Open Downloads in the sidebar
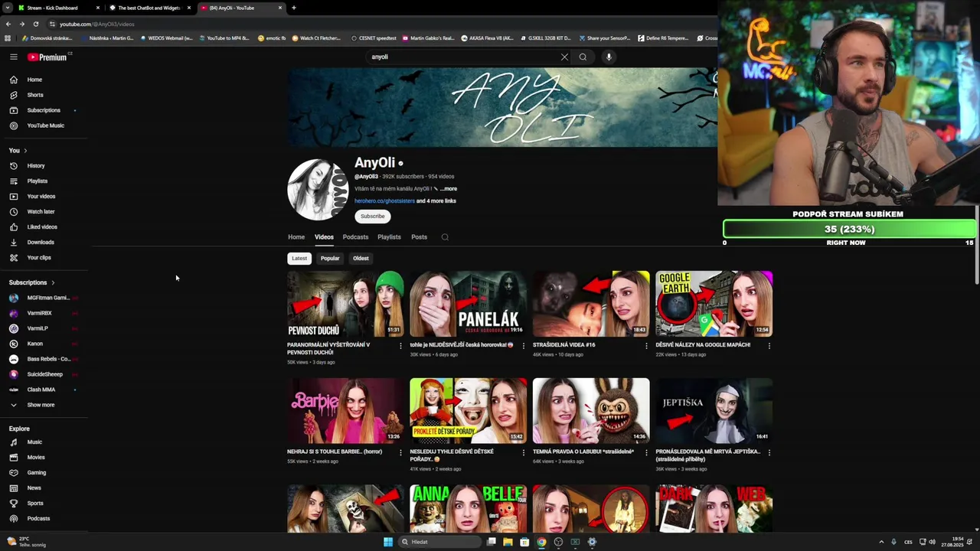This screenshot has width=980, height=551. click(x=41, y=243)
